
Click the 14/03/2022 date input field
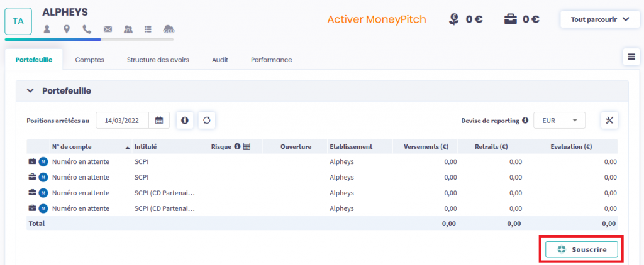click(x=122, y=121)
